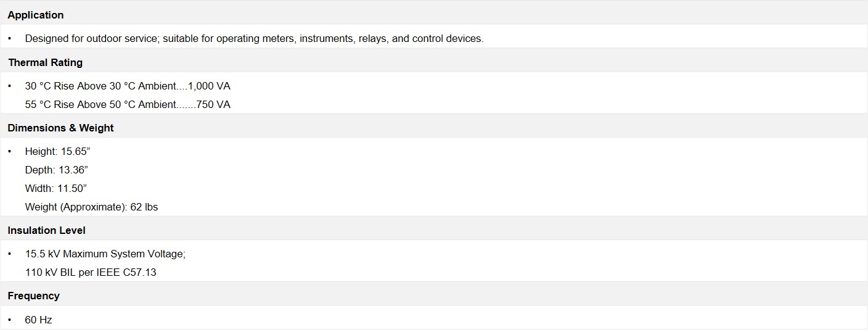Click the 55 °C Rise 750 VA line
Viewport: 868px width, 332px height.
click(128, 104)
